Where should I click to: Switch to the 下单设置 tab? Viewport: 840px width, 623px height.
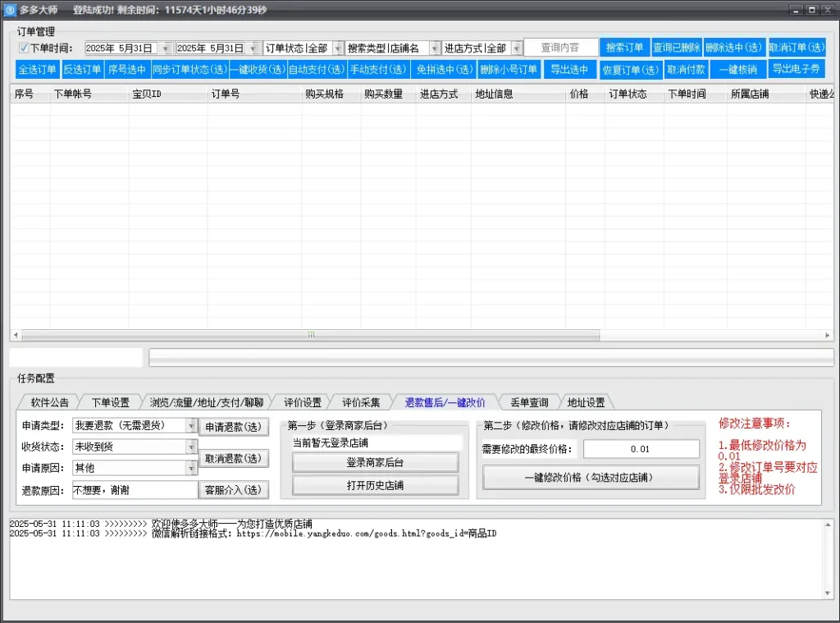[111, 402]
